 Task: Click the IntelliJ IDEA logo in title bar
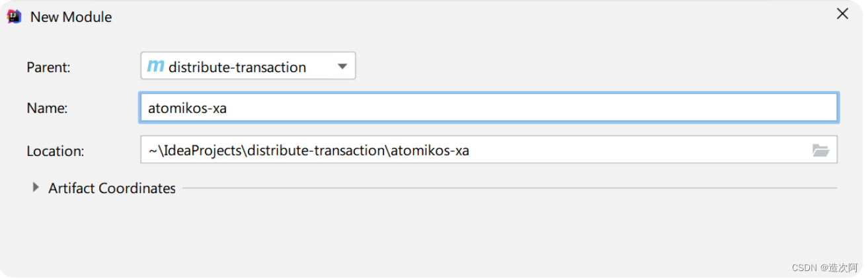(15, 17)
